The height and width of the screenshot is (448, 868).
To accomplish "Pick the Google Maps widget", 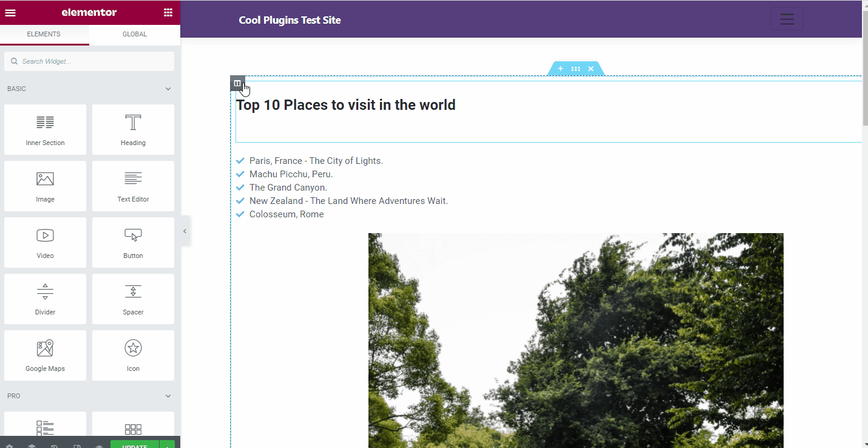I will pos(45,355).
